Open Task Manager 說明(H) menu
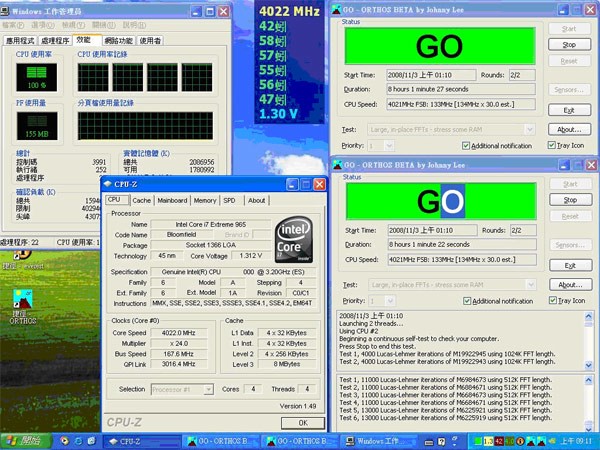This screenshot has height=450, width=600. click(134, 25)
